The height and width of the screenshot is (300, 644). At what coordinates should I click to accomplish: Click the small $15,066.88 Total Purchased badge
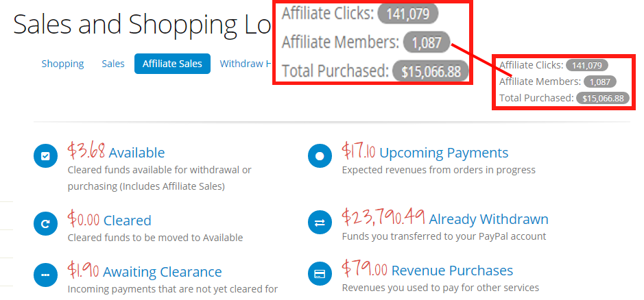(603, 99)
